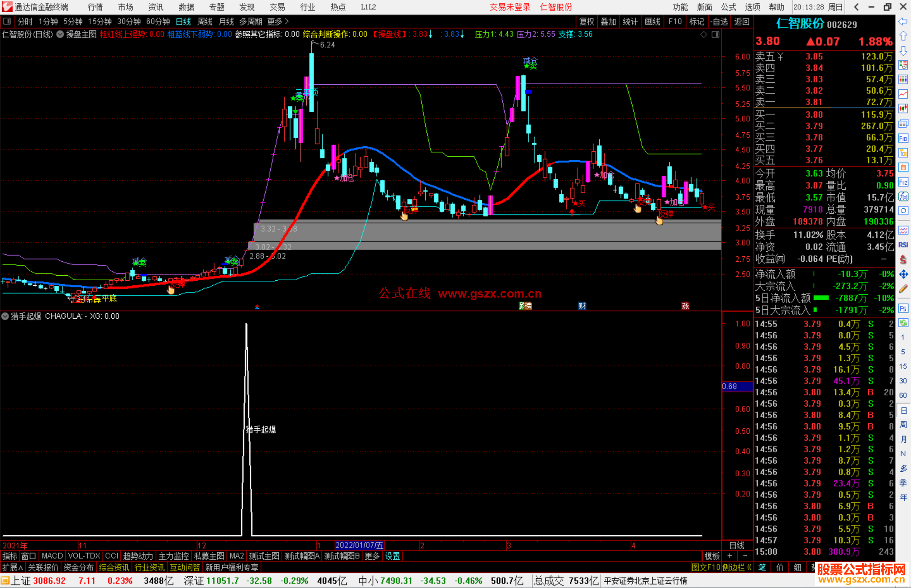Open 更多 indicator list in bottom tabs
This screenshot has height=588, width=911.
(x=372, y=556)
